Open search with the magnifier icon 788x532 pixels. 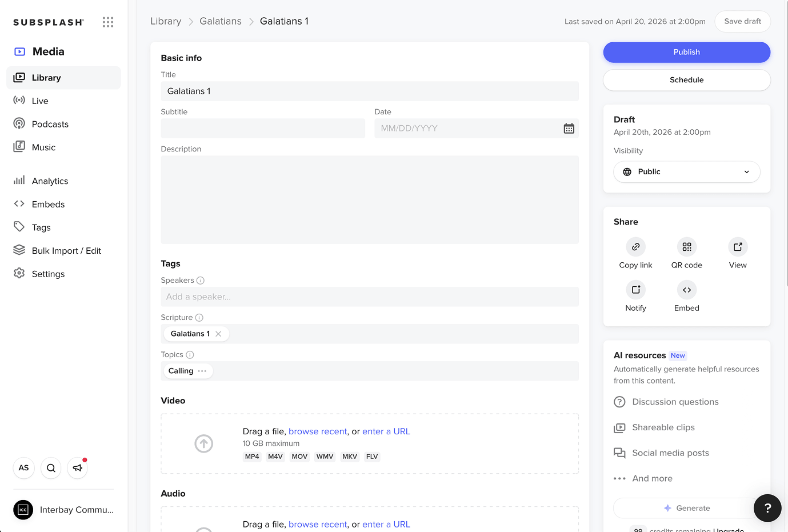tap(51, 468)
